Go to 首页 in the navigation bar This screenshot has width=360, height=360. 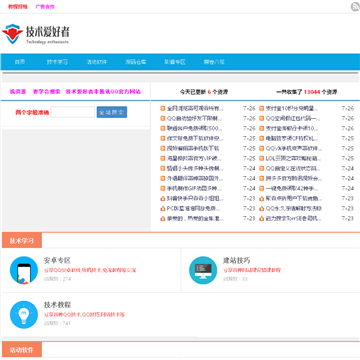click(20, 62)
